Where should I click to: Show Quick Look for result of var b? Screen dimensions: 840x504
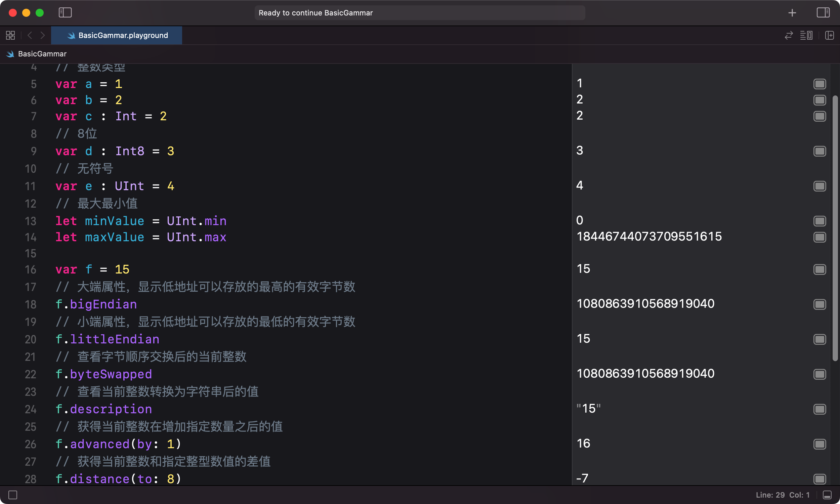click(820, 100)
